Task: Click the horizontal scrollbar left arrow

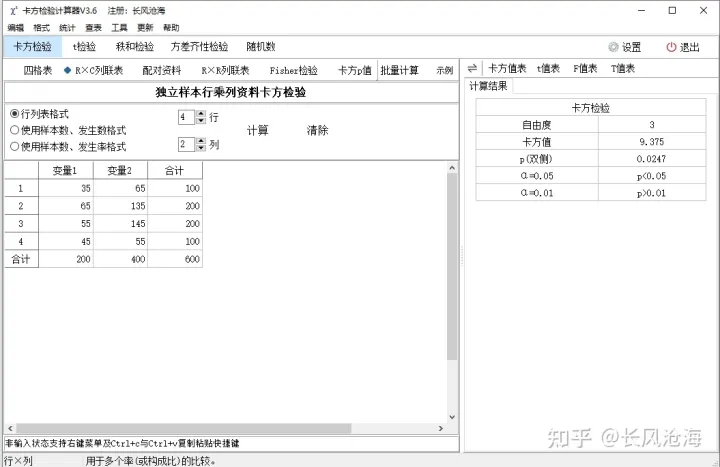Action: coord(10,428)
